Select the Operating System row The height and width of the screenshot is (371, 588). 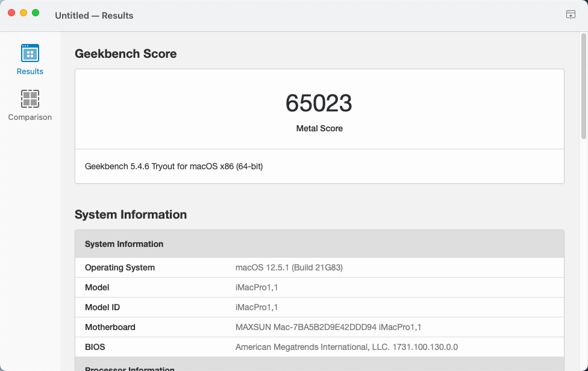point(319,267)
